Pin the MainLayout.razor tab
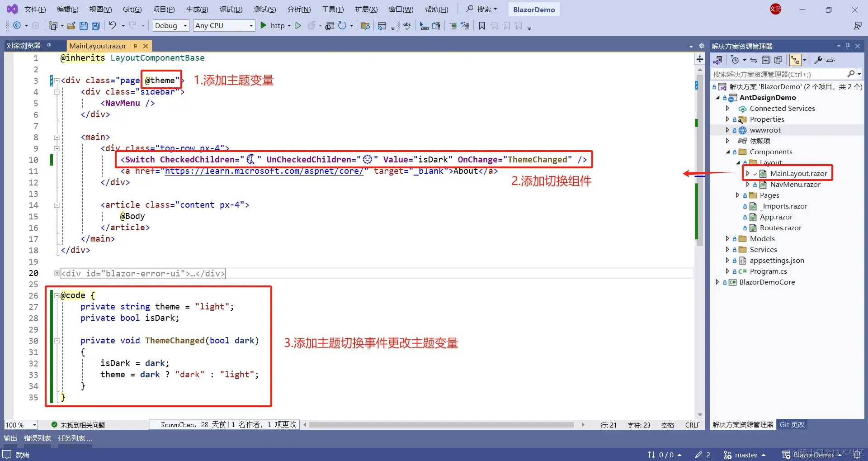This screenshot has width=868, height=461. [x=135, y=46]
